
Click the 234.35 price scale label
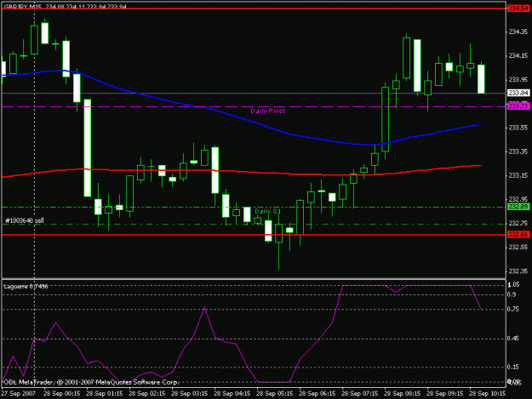[518, 31]
